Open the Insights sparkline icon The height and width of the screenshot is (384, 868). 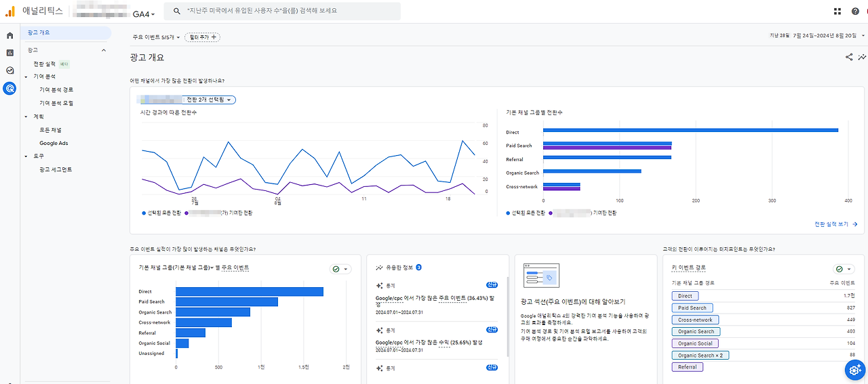(862, 58)
